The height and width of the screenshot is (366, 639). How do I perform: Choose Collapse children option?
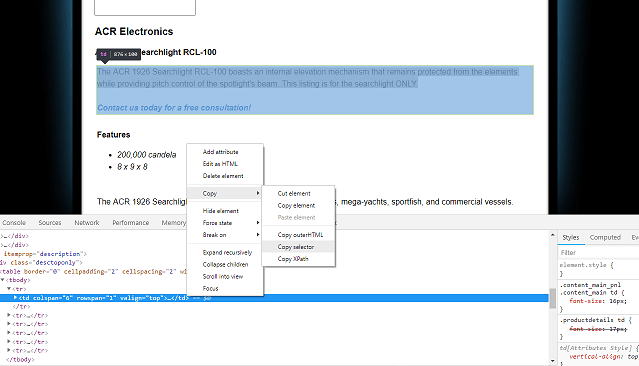(x=225, y=265)
